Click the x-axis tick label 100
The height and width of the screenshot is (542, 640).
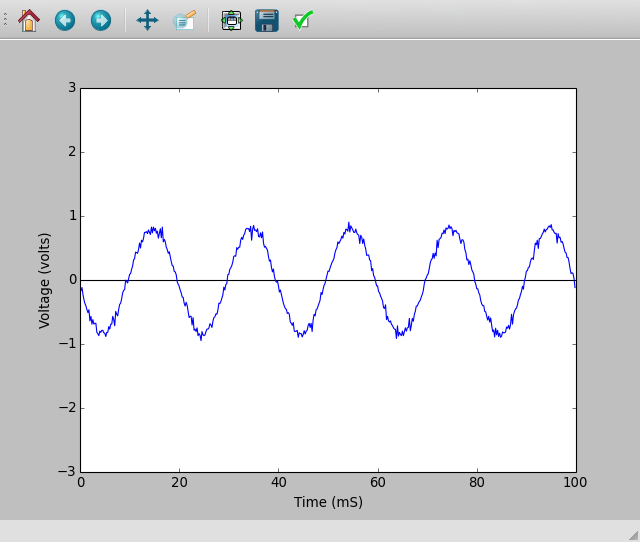(575, 482)
